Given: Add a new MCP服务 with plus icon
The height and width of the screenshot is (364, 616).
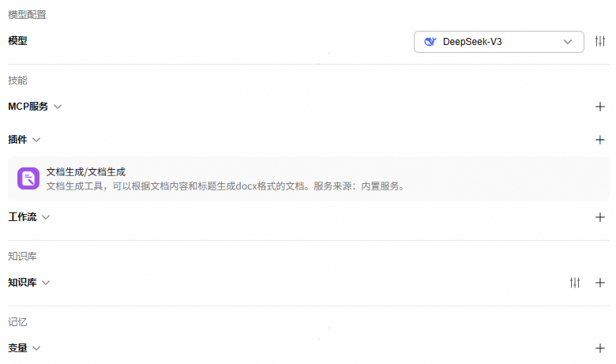Looking at the screenshot, I should 599,107.
